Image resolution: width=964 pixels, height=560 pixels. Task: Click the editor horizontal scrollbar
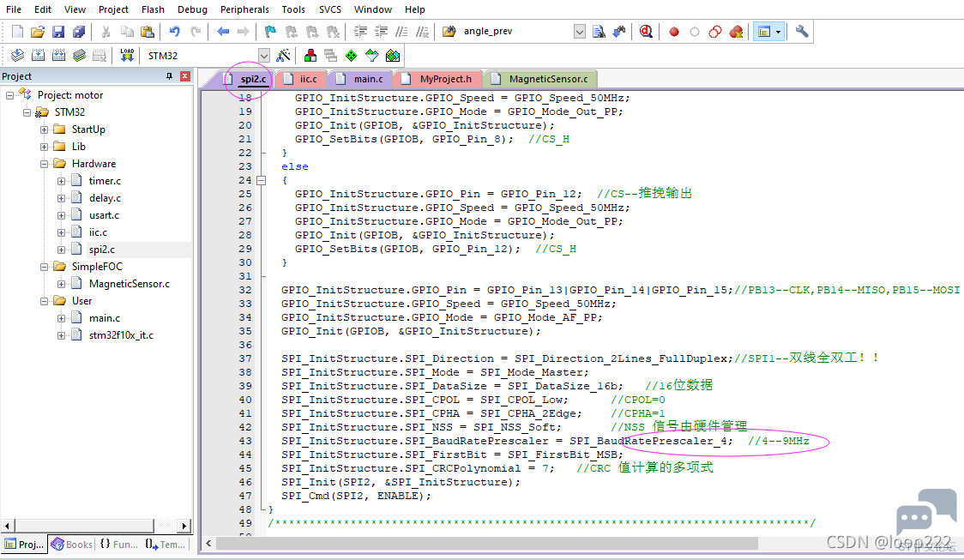pos(487,544)
